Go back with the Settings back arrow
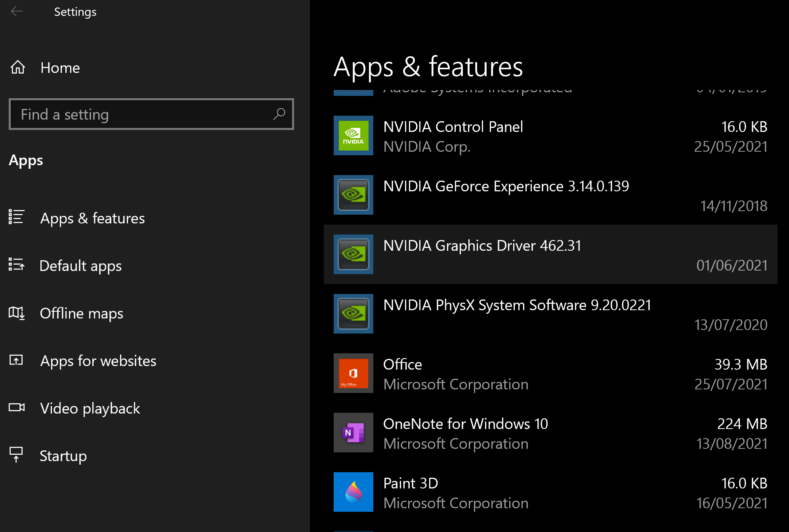The height and width of the screenshot is (532, 789). click(x=17, y=11)
